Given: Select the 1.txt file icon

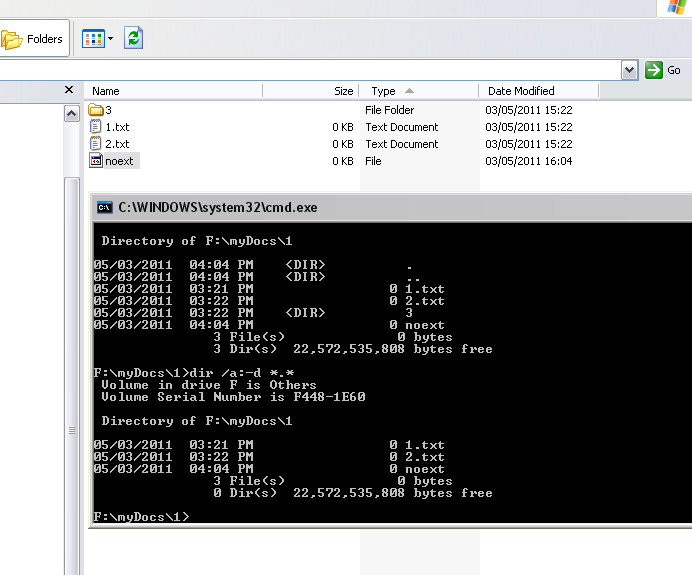Looking at the screenshot, I should coord(96,127).
